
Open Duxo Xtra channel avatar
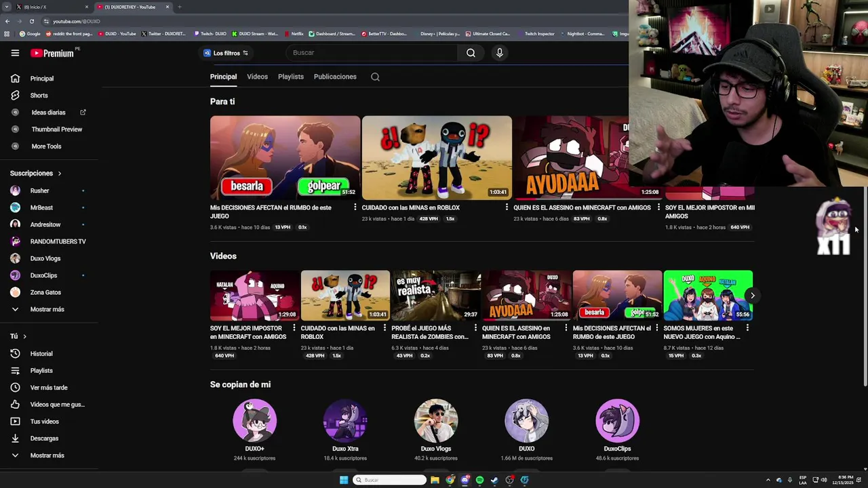(x=345, y=421)
